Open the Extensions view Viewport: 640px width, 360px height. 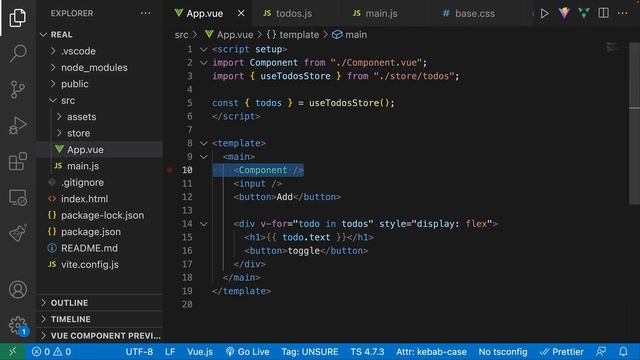tap(18, 161)
